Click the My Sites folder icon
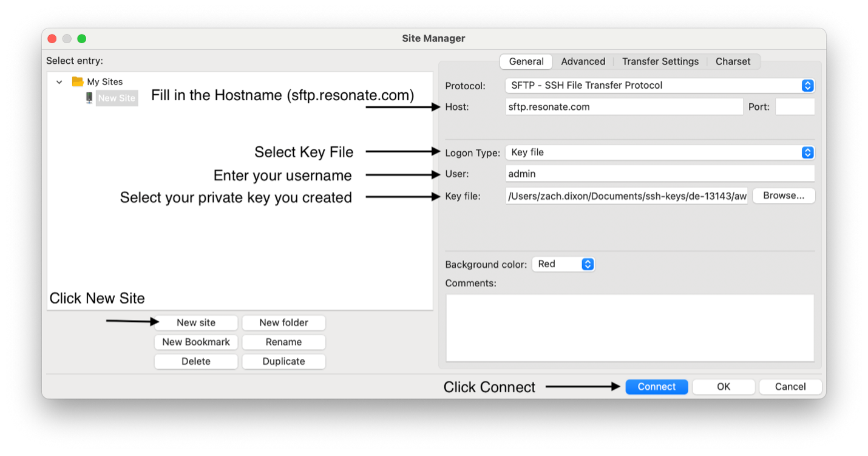 (x=78, y=81)
